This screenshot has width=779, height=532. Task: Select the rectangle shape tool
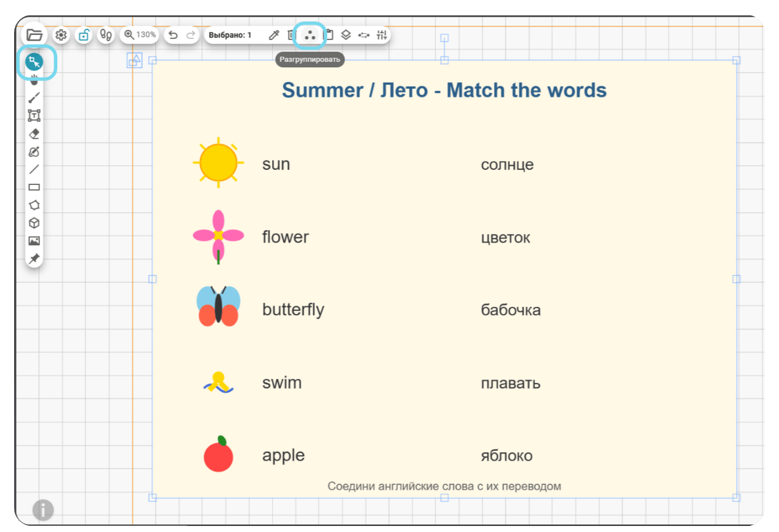(34, 187)
